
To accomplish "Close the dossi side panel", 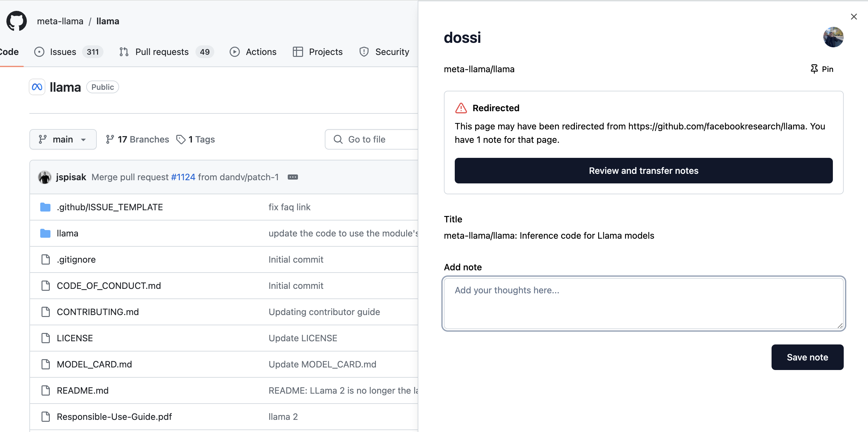I will coord(854,17).
